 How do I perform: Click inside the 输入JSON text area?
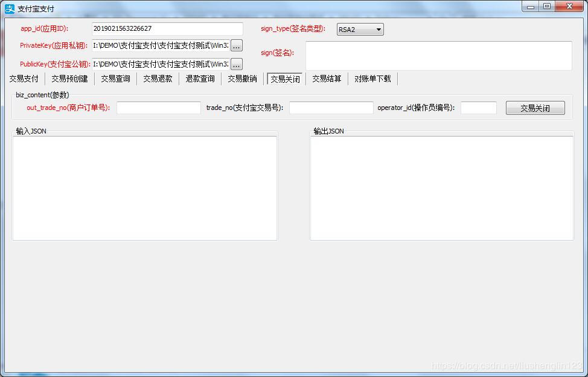coord(145,188)
